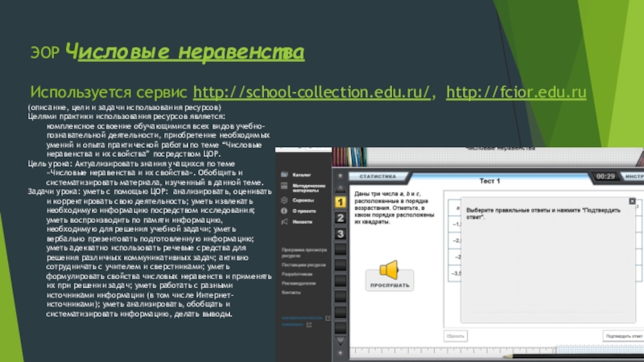The image size is (644, 362).
Task: Click the line beginning Задачи урока
Action: click(150, 191)
